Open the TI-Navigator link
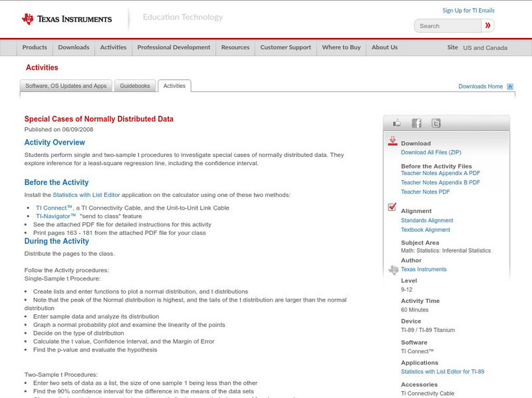Viewport: 532px width, 398px height. [x=56, y=216]
